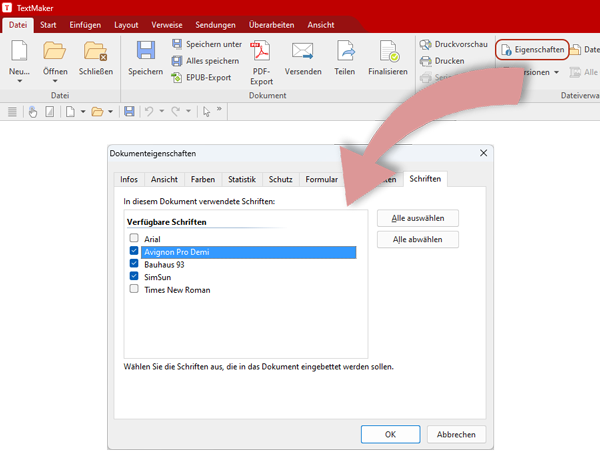Open the Überarbeiten ribbon tab
This screenshot has height=453, width=600.
pyautogui.click(x=272, y=25)
